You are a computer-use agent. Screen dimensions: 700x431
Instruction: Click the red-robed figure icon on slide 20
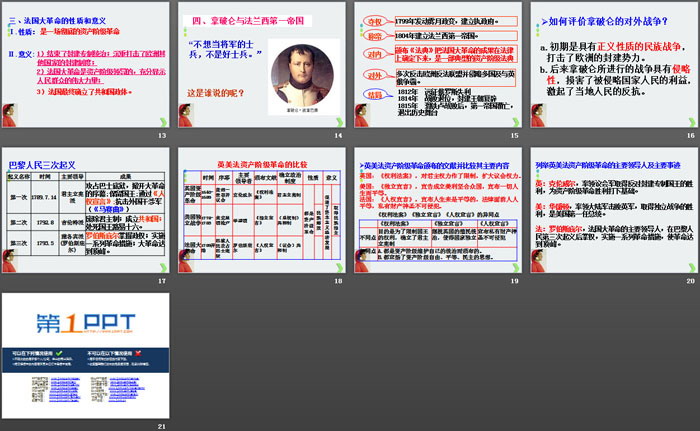pyautogui.click(x=538, y=261)
